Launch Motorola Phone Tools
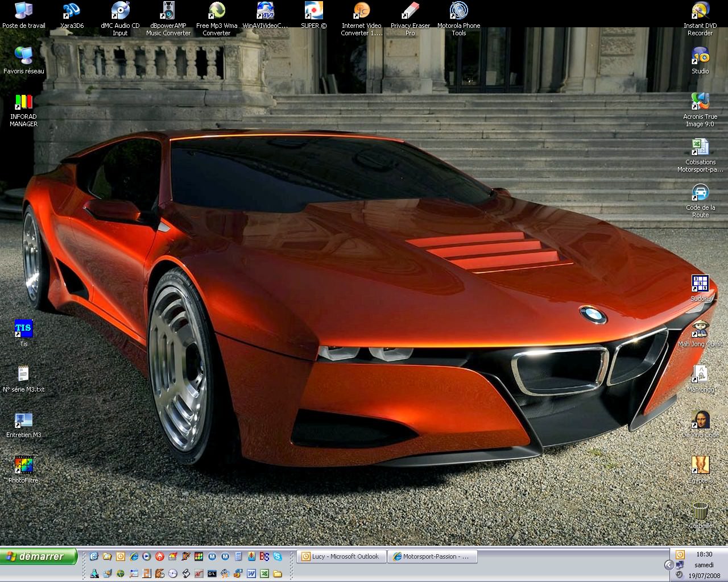 point(458,19)
